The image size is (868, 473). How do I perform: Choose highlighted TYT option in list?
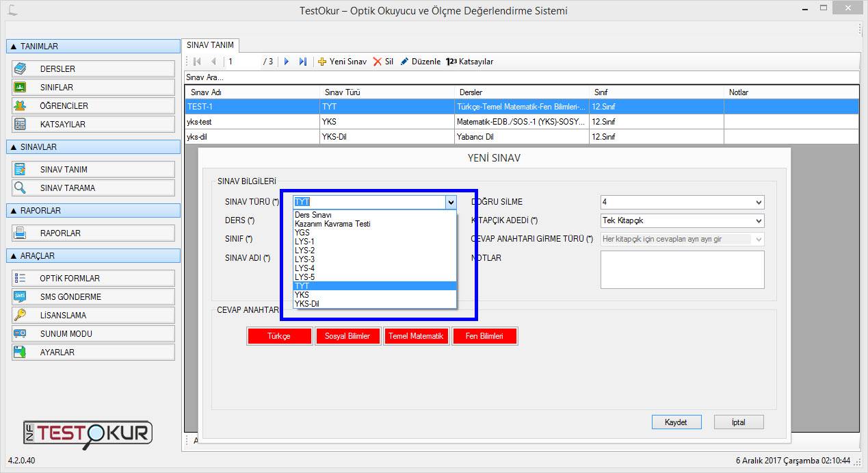[x=375, y=286]
